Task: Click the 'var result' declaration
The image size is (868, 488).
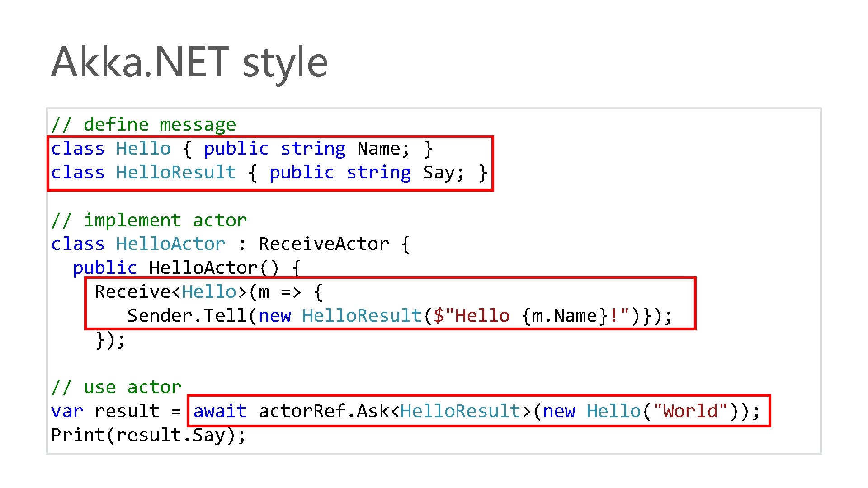Action: (x=105, y=411)
